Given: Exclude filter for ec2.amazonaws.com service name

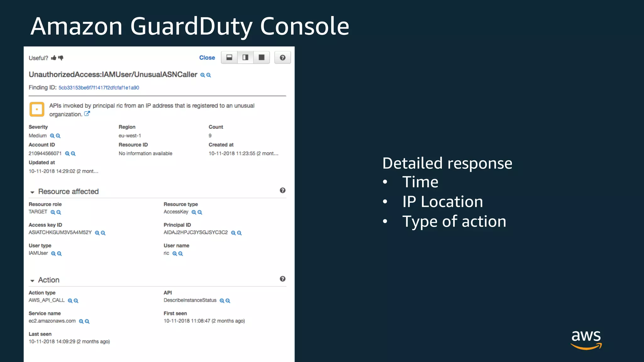Looking at the screenshot, I should pyautogui.click(x=87, y=322).
